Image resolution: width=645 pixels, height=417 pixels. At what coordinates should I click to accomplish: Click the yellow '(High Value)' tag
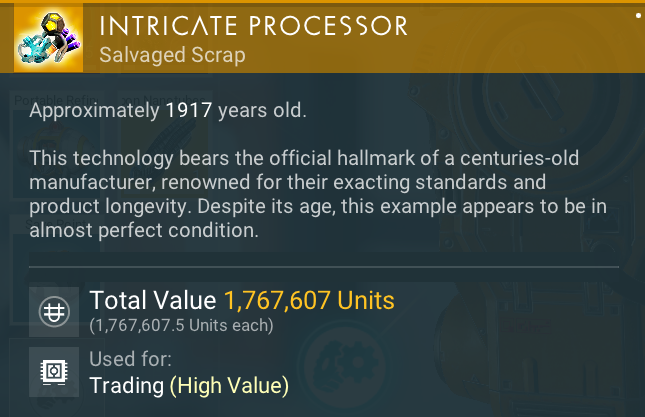(229, 385)
